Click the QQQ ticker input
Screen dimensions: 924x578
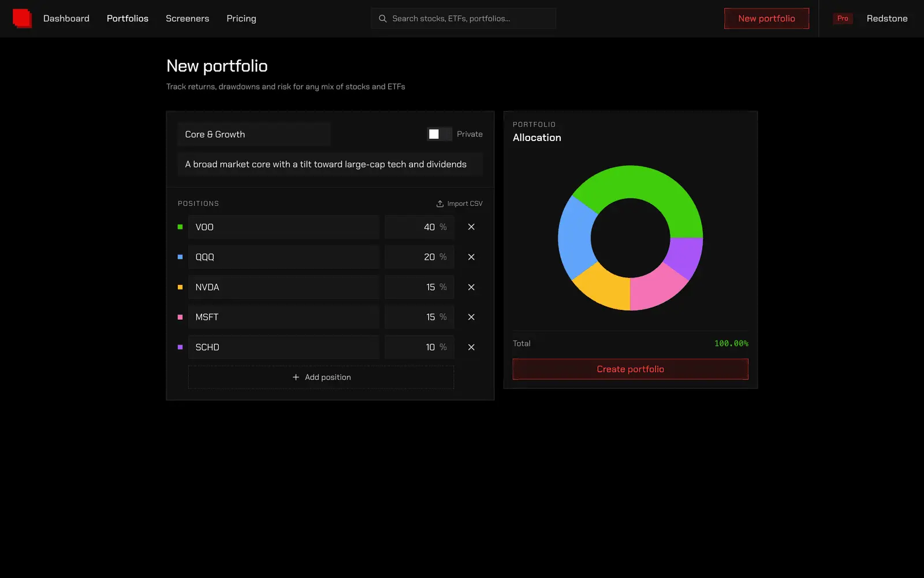284,257
